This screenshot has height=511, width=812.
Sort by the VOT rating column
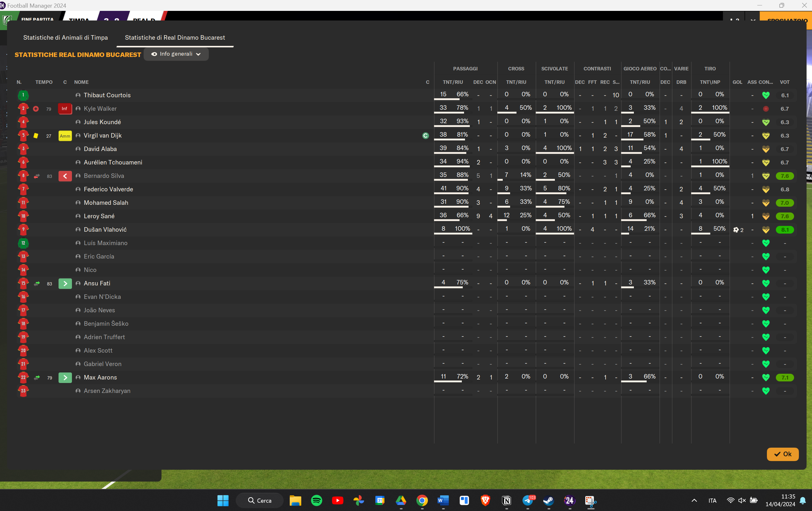(784, 82)
